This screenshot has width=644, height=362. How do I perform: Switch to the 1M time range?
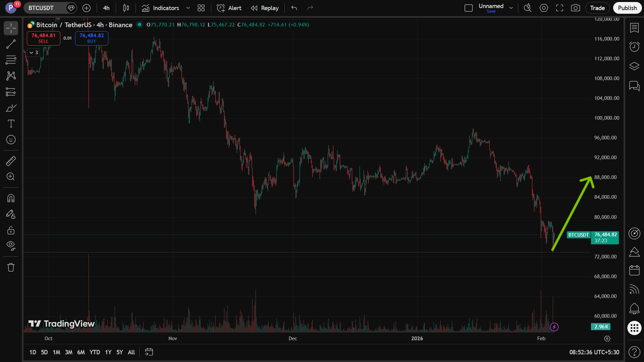56,352
